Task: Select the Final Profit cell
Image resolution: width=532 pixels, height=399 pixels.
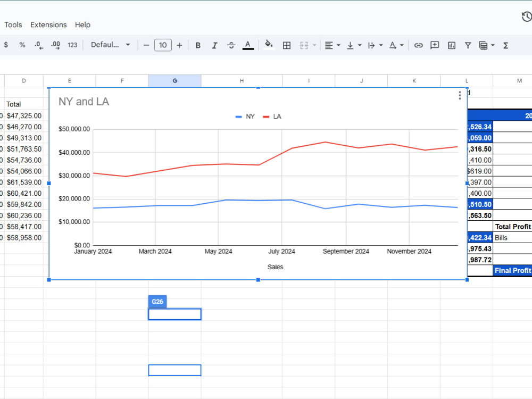Action: 513,270
